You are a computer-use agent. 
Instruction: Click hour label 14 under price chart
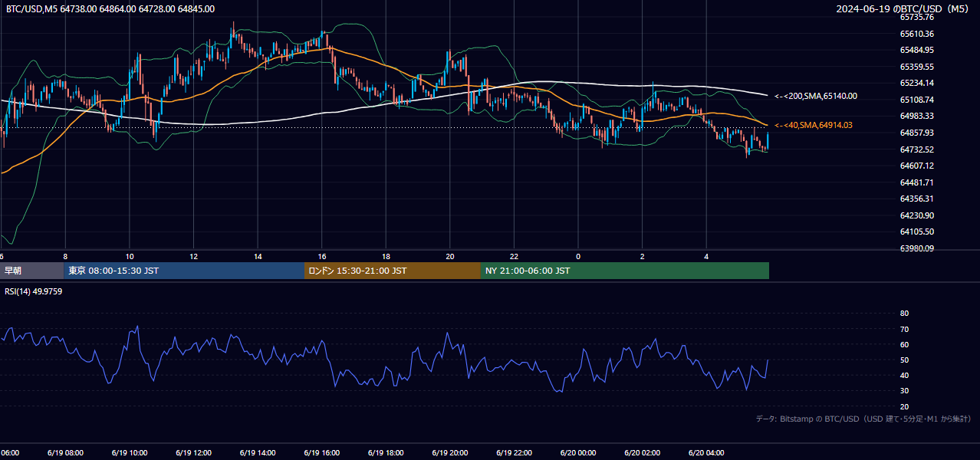[258, 256]
